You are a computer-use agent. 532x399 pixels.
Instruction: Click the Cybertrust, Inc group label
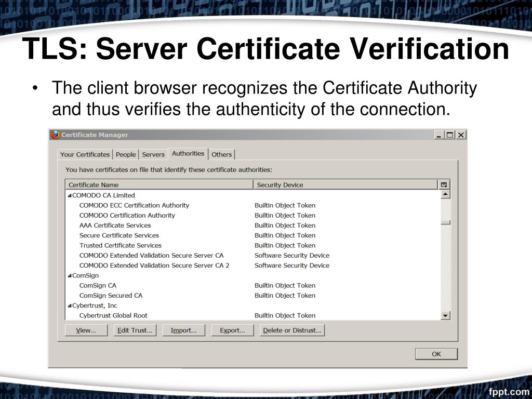pos(95,305)
